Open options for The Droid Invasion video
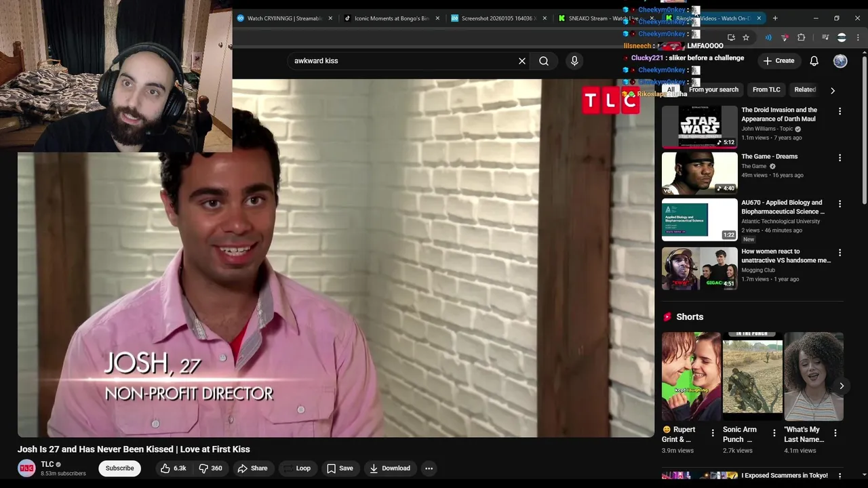The width and height of the screenshot is (868, 488). pos(840,111)
